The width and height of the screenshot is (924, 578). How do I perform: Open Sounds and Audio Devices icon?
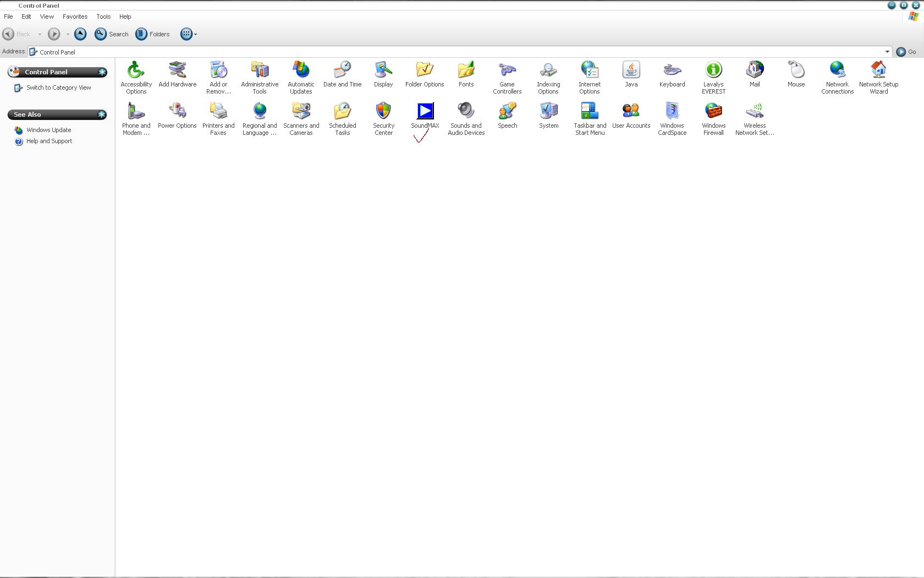click(x=466, y=111)
